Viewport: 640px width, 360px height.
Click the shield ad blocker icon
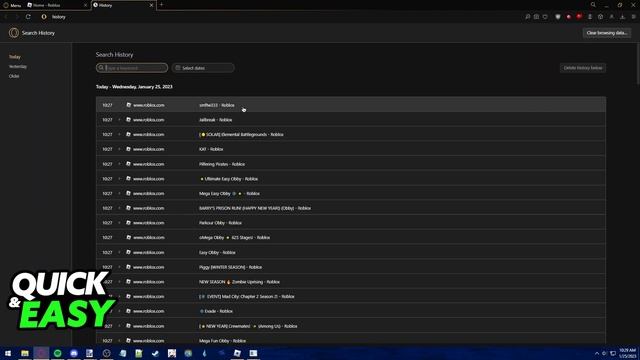click(x=558, y=17)
